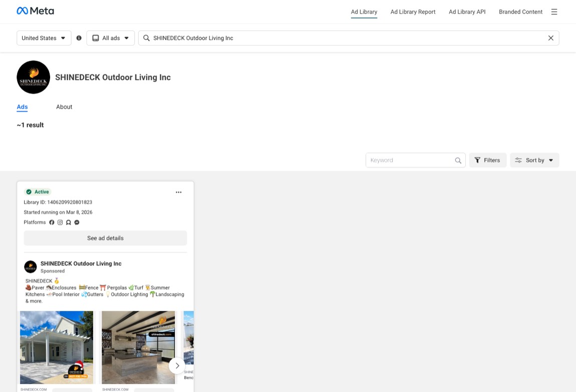Click the Facebook platform icon
The image size is (576, 392).
point(52,222)
